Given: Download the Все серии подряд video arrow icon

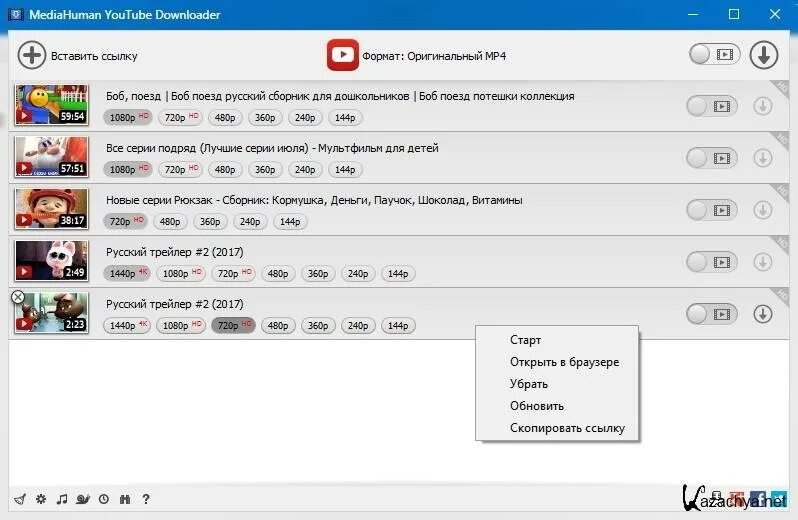Looking at the screenshot, I should (x=762, y=158).
